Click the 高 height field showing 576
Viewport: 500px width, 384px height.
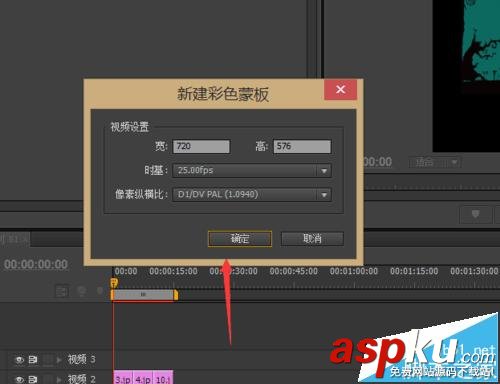pyautogui.click(x=302, y=147)
